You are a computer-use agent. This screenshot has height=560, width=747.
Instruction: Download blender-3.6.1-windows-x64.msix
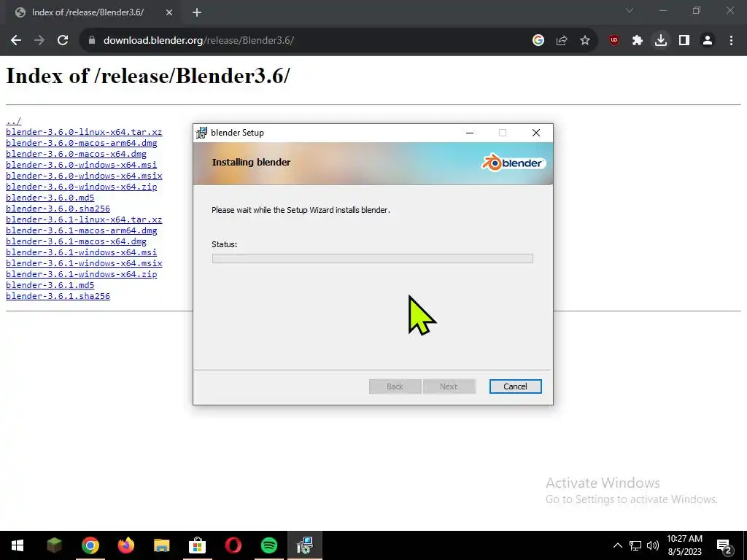tap(84, 263)
